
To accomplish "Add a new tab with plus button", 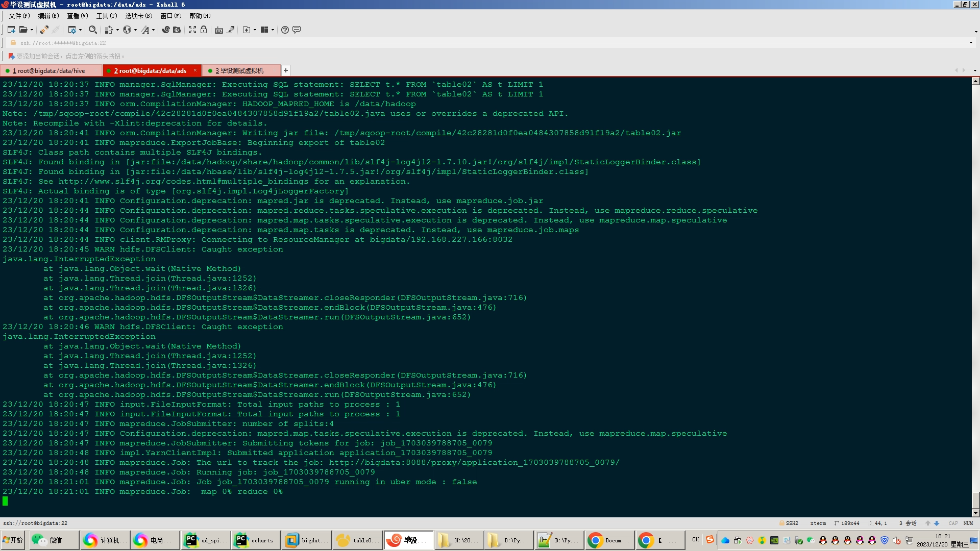I will click(x=286, y=70).
